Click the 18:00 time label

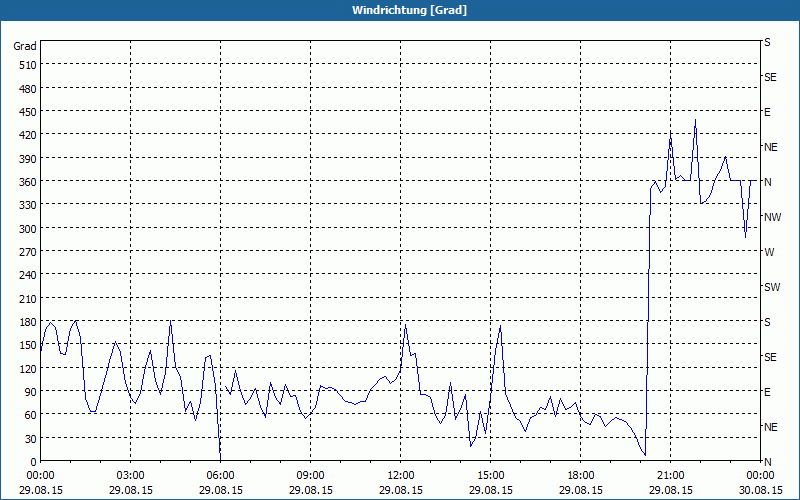pos(581,476)
